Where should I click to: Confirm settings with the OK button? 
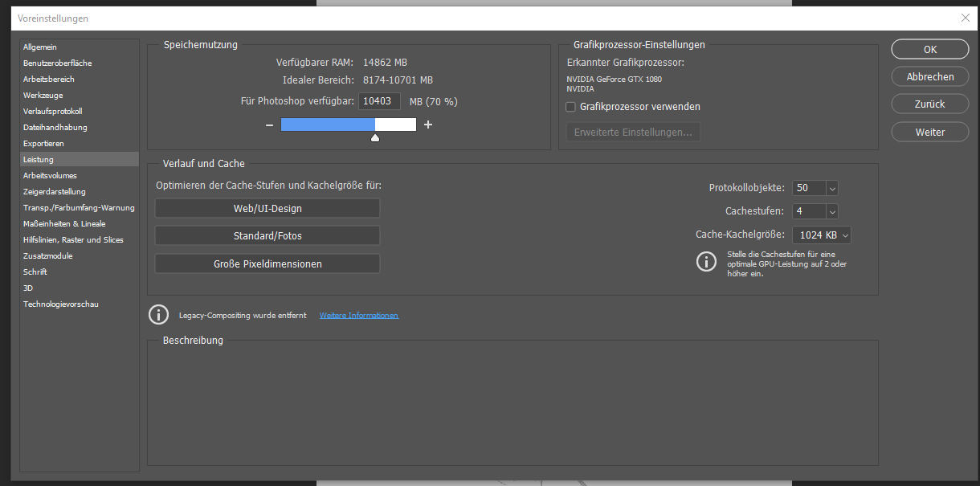(929, 49)
